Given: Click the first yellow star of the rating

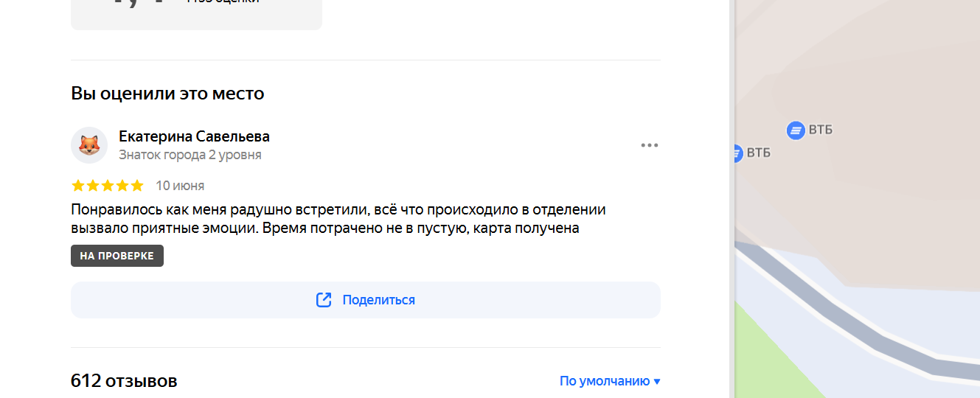Looking at the screenshot, I should tap(78, 185).
